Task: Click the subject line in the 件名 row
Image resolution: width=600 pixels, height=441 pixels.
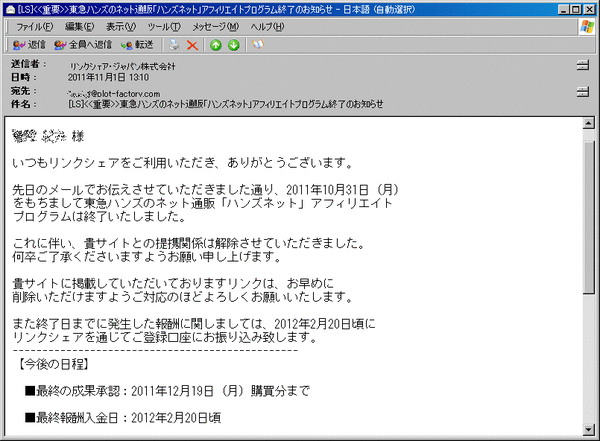Action: 226,104
